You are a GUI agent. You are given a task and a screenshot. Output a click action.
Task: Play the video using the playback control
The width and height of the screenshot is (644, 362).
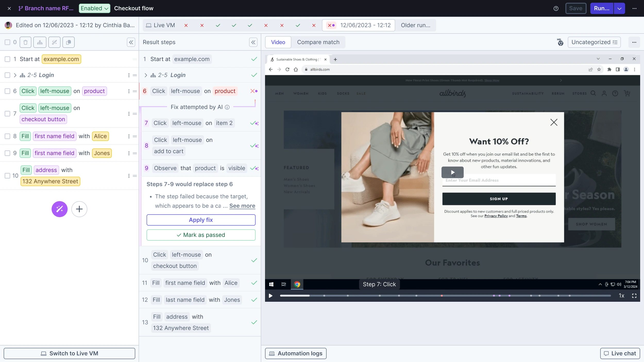pyautogui.click(x=270, y=296)
